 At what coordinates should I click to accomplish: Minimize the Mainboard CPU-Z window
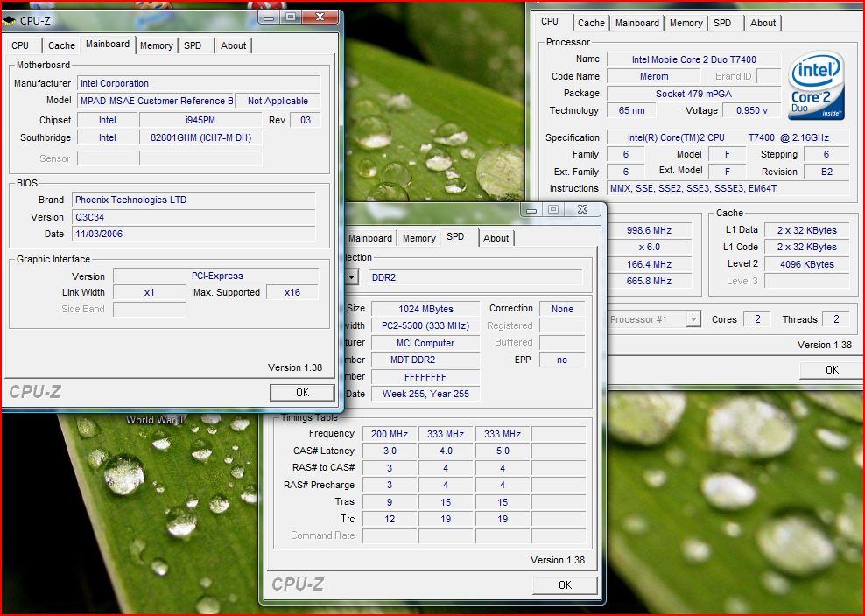[x=269, y=17]
